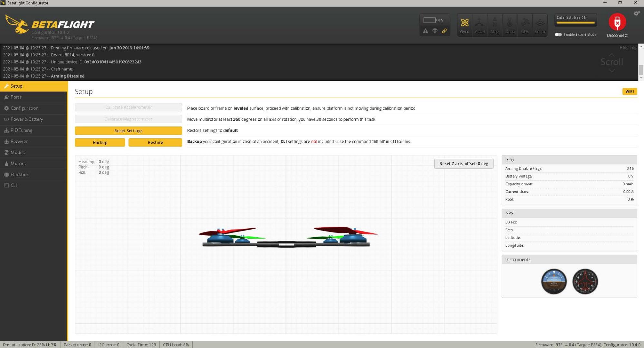Click the Info panel header

click(x=569, y=160)
